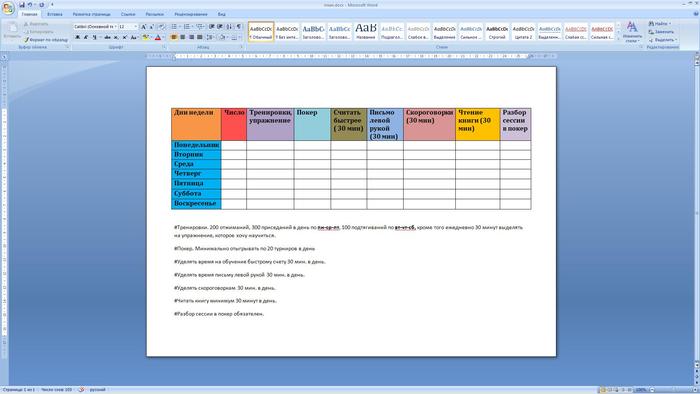Switch to Вид ribbon tab
This screenshot has width=700, height=394.
221,14
